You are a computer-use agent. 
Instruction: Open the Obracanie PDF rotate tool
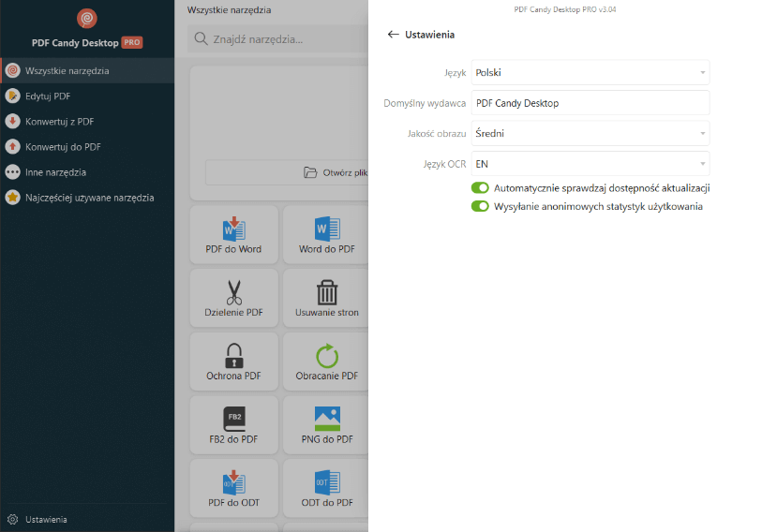click(326, 362)
